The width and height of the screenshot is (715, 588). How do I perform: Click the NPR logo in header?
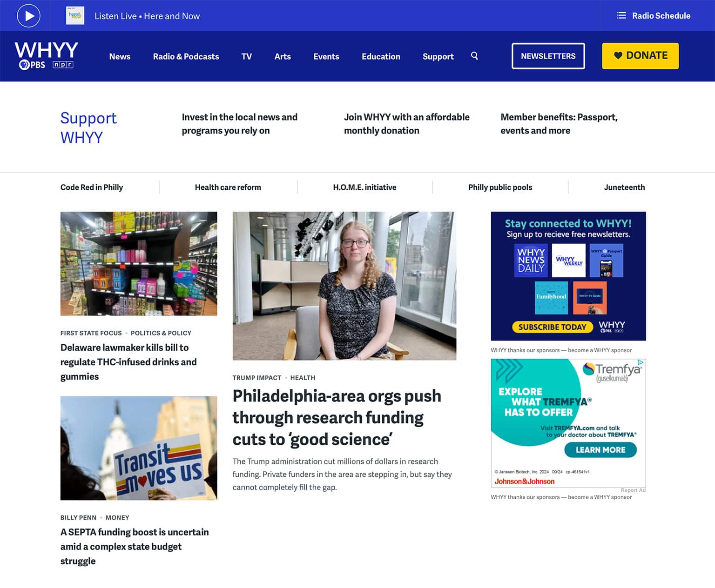pos(63,65)
